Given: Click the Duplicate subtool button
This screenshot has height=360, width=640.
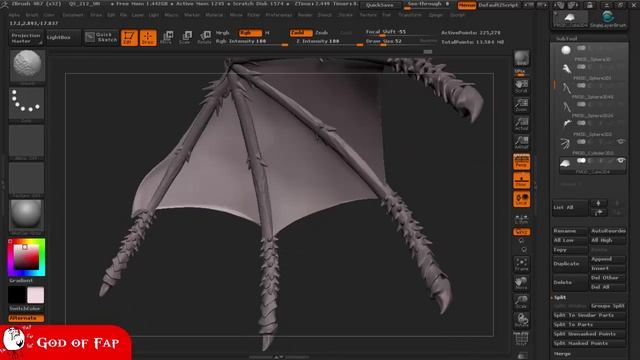Looking at the screenshot, I should pos(570,264).
